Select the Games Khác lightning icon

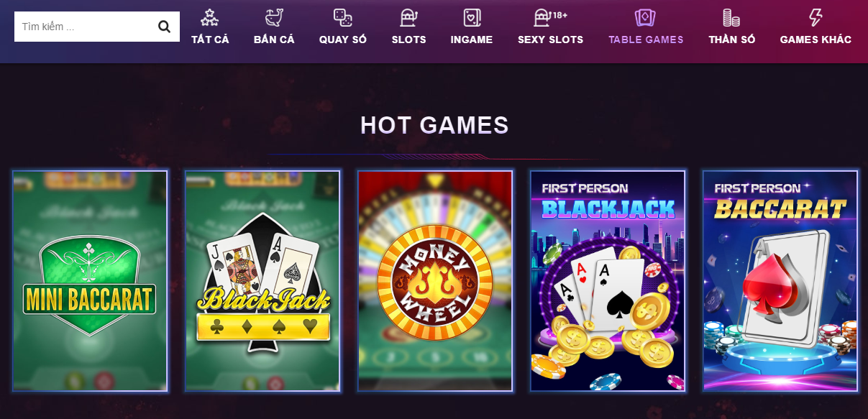(x=816, y=17)
